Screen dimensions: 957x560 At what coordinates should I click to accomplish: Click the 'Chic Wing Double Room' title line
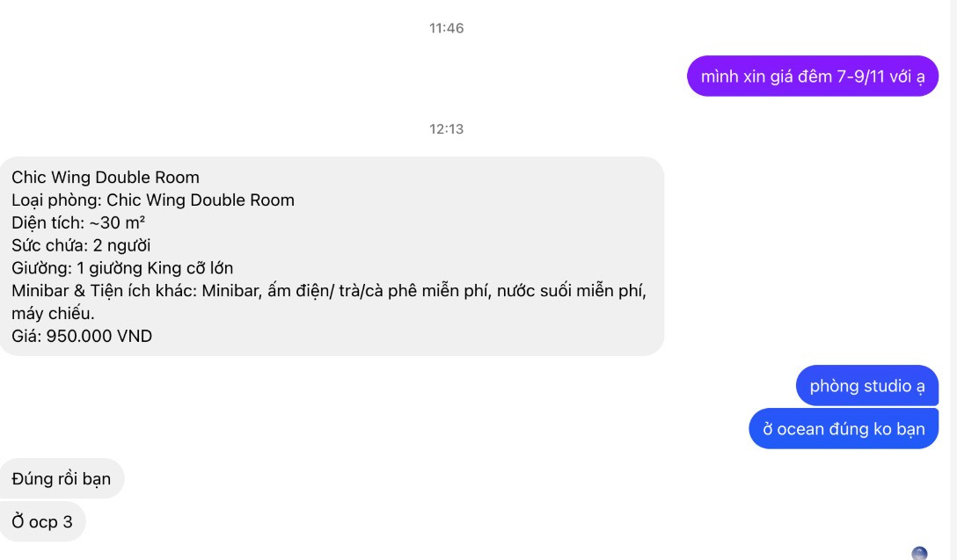(106, 178)
